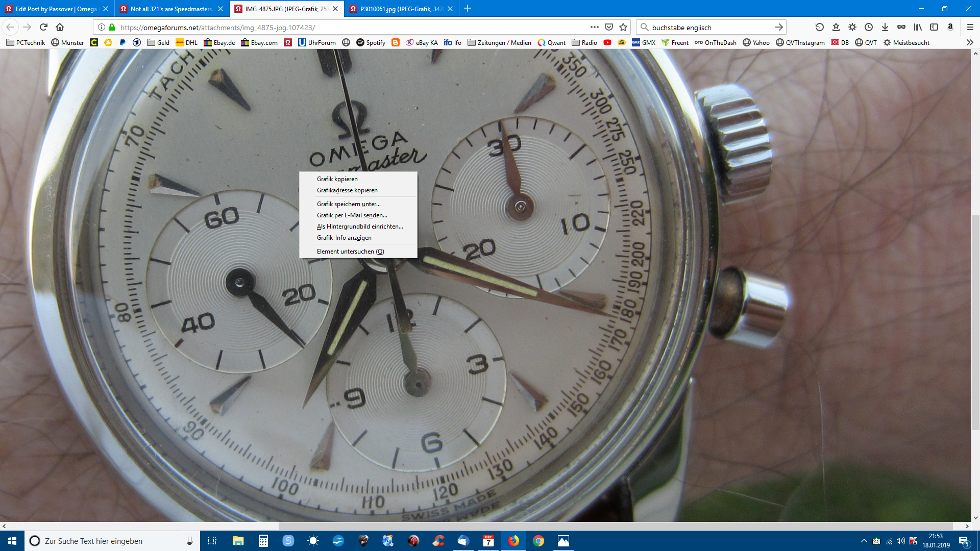
Task: Open the Qwant bookmark
Action: [552, 42]
